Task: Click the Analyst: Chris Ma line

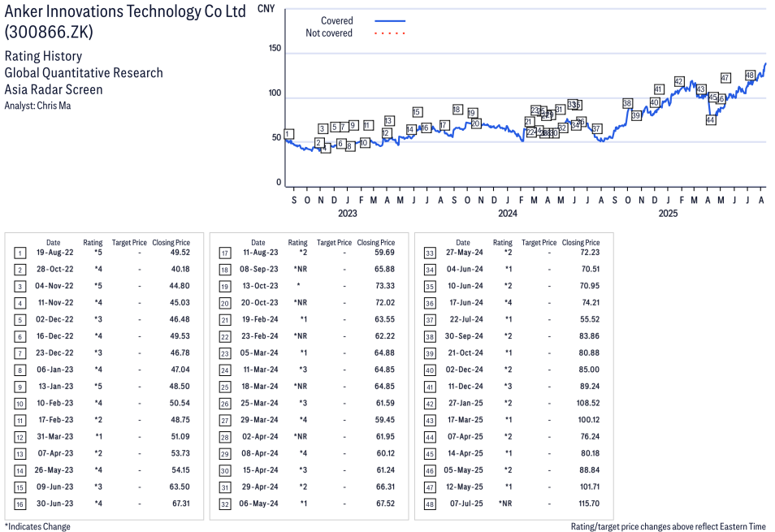Action: click(x=37, y=106)
